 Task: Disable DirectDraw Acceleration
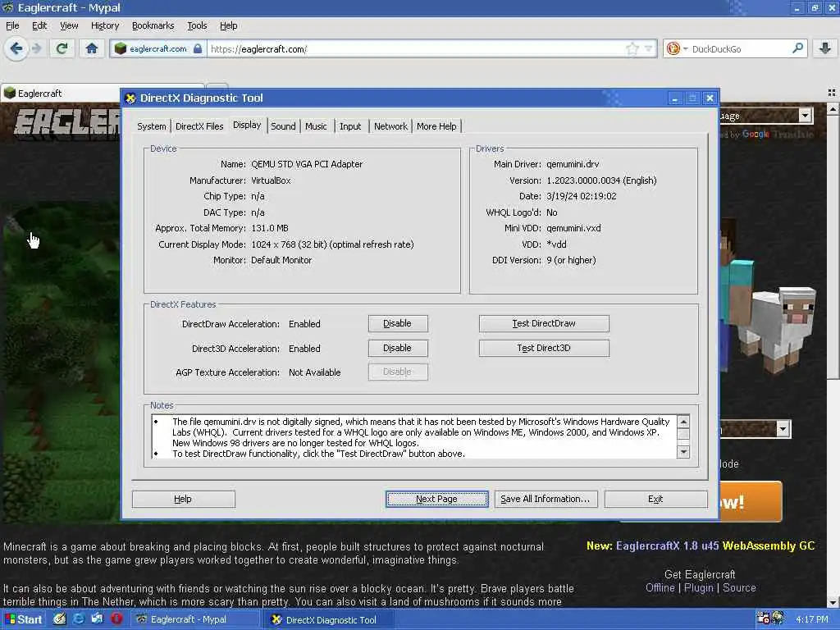[x=398, y=323]
